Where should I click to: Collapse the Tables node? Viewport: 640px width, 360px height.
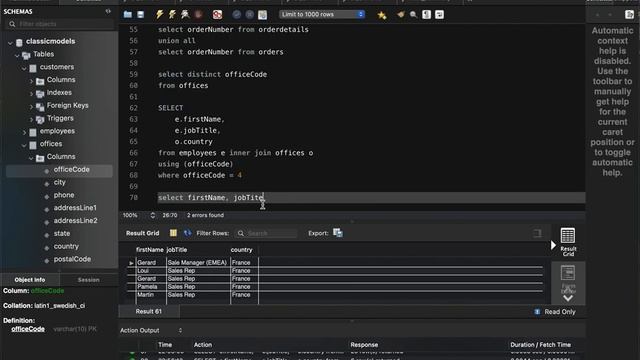tap(17, 55)
